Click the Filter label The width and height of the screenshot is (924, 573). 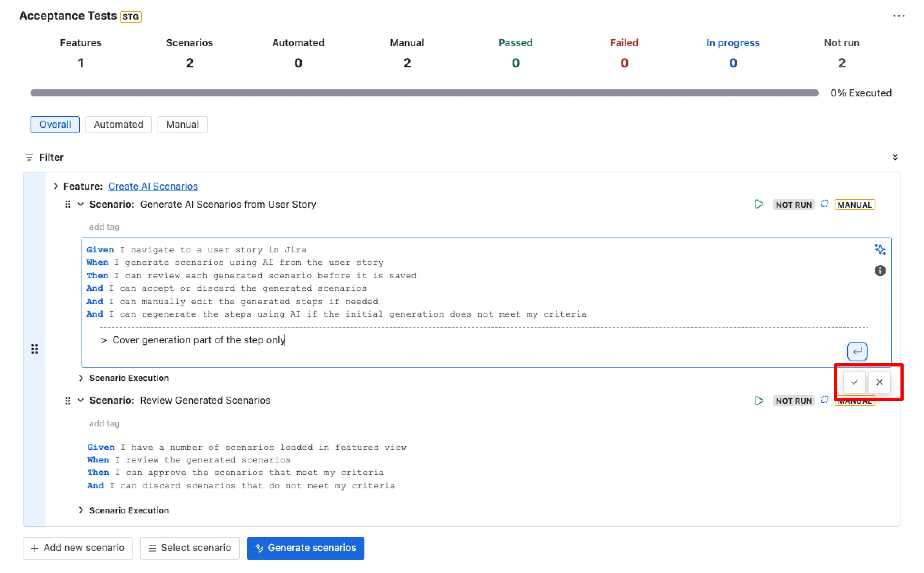point(51,157)
